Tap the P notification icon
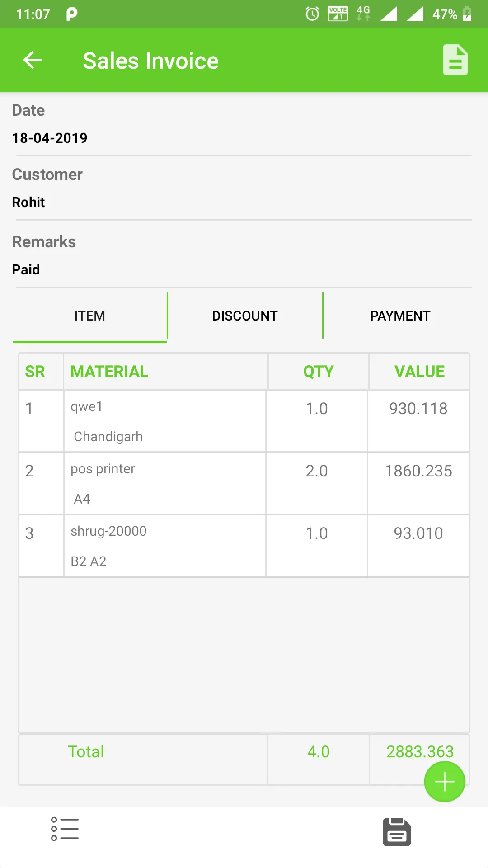Screen dimensions: 488x868 71,14
